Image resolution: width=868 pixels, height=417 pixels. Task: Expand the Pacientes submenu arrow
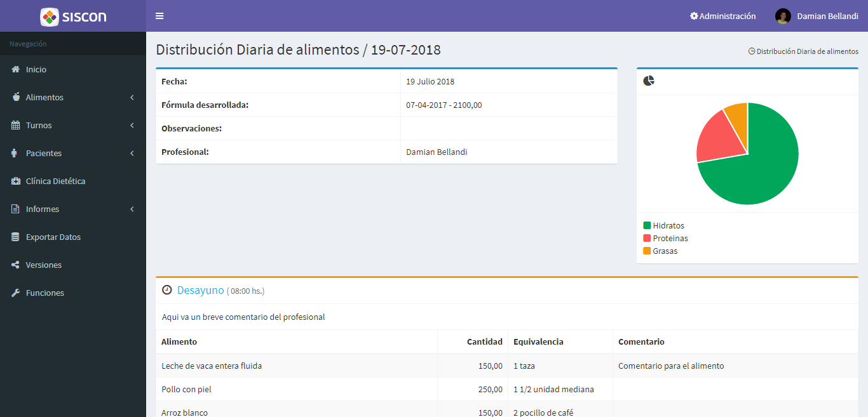click(x=132, y=153)
